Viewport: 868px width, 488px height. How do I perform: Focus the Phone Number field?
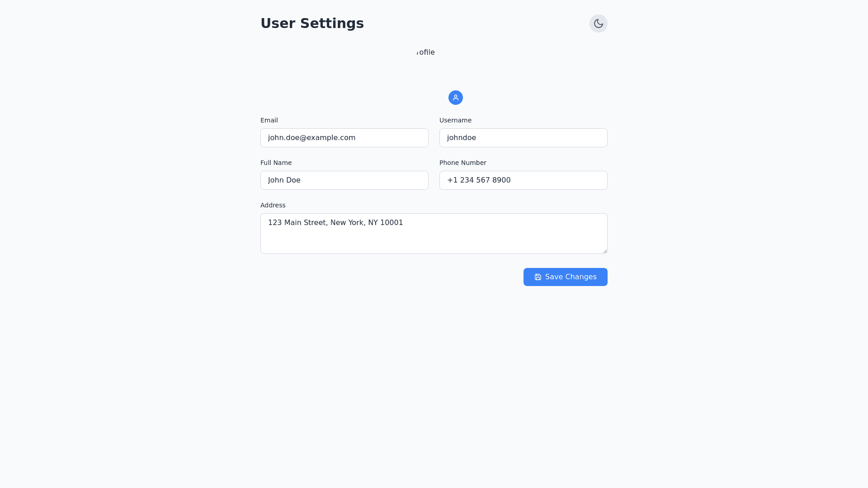pyautogui.click(x=523, y=180)
